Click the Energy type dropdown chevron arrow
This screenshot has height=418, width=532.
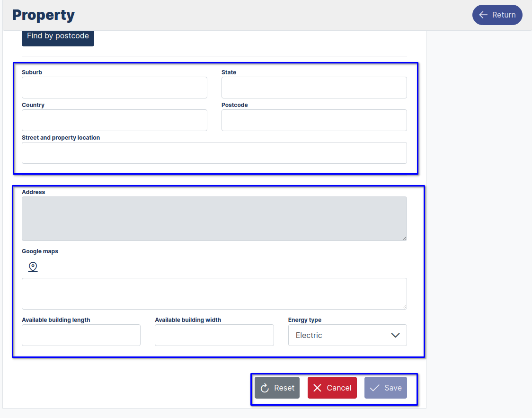(395, 335)
